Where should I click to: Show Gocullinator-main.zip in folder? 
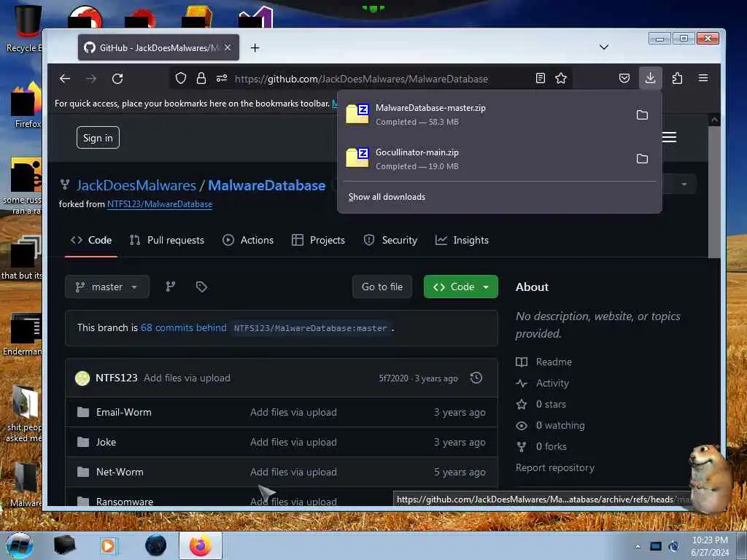tap(642, 158)
